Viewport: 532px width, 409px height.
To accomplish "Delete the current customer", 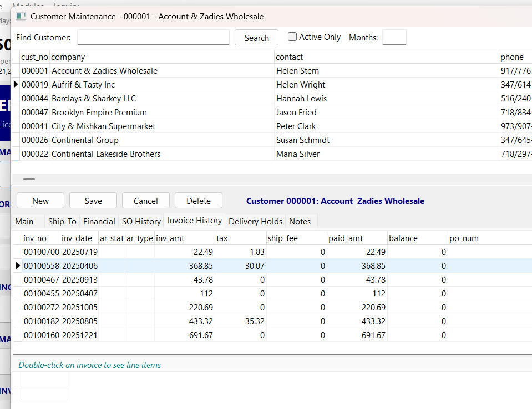I will (198, 200).
